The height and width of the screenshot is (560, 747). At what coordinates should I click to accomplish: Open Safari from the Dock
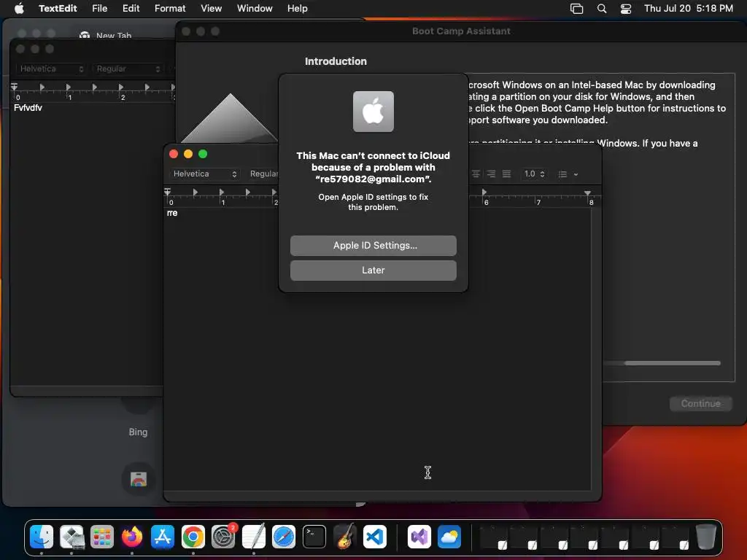(284, 537)
